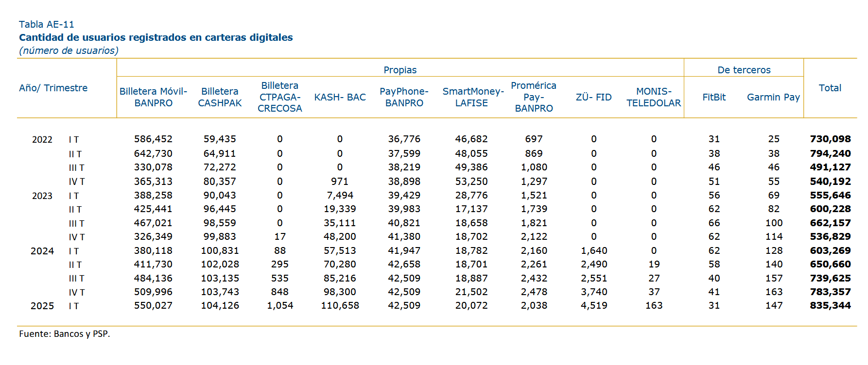
Task: Select the SmartMoney value '28,776'
Action: [471, 196]
